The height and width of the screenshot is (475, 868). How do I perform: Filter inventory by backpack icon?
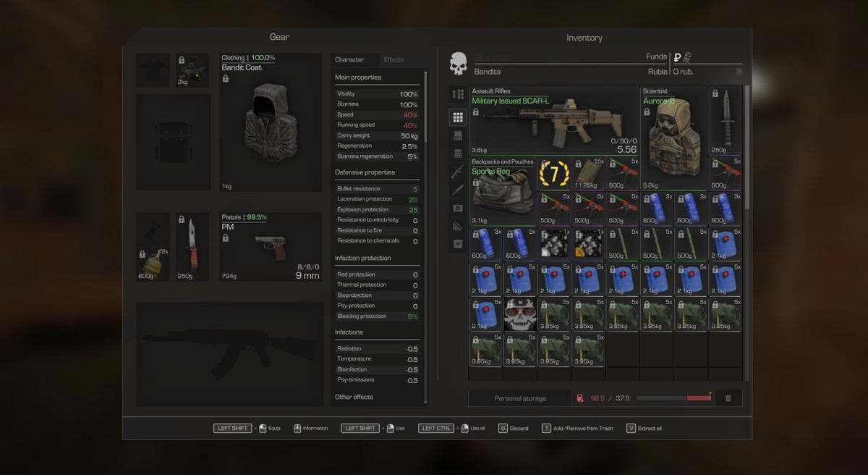458,154
